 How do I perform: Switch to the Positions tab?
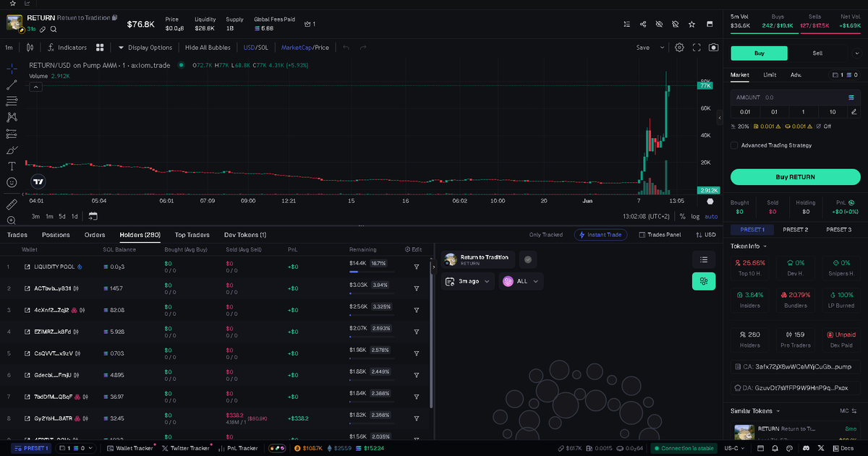click(x=56, y=235)
